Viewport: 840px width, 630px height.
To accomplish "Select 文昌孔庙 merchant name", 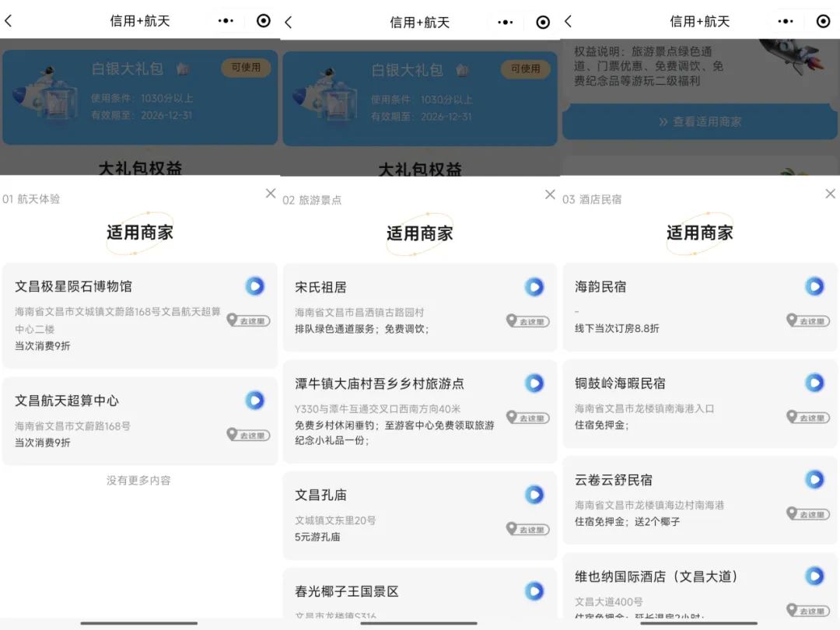I will click(321, 495).
